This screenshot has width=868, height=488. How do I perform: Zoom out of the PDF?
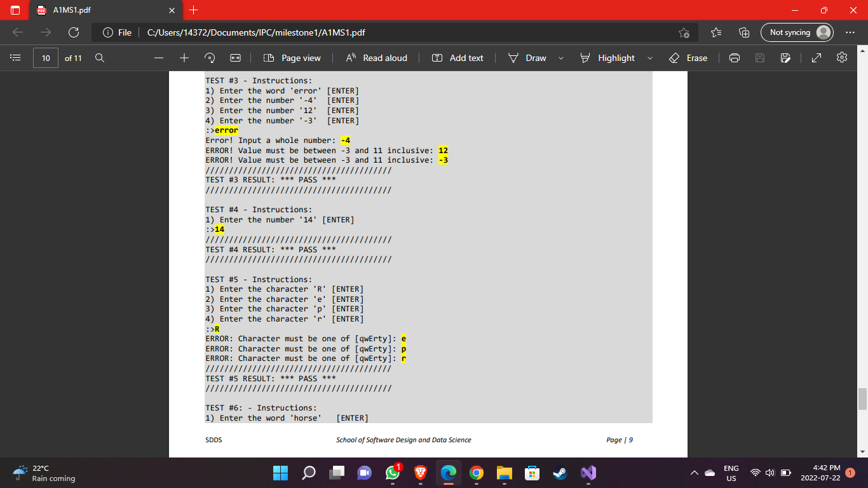(159, 58)
